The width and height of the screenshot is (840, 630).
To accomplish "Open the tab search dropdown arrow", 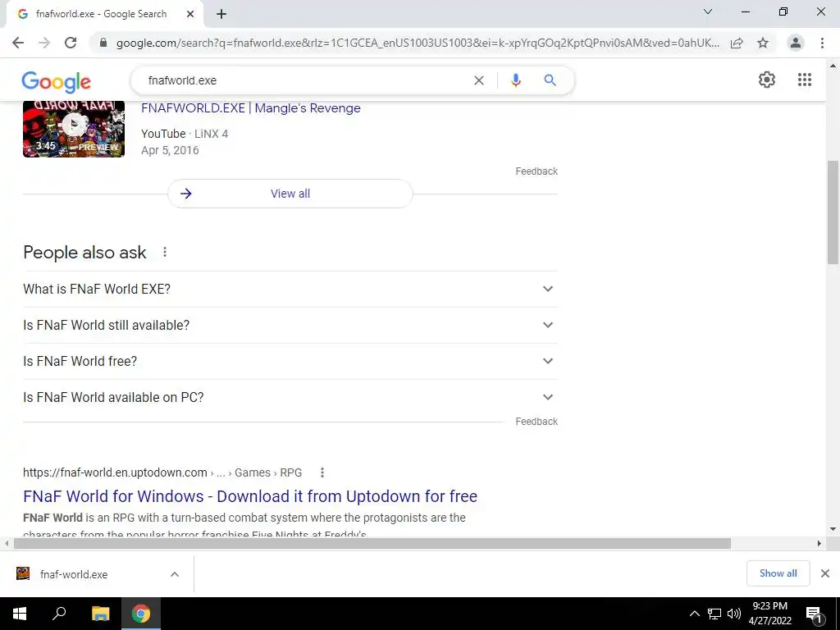I will point(708,11).
